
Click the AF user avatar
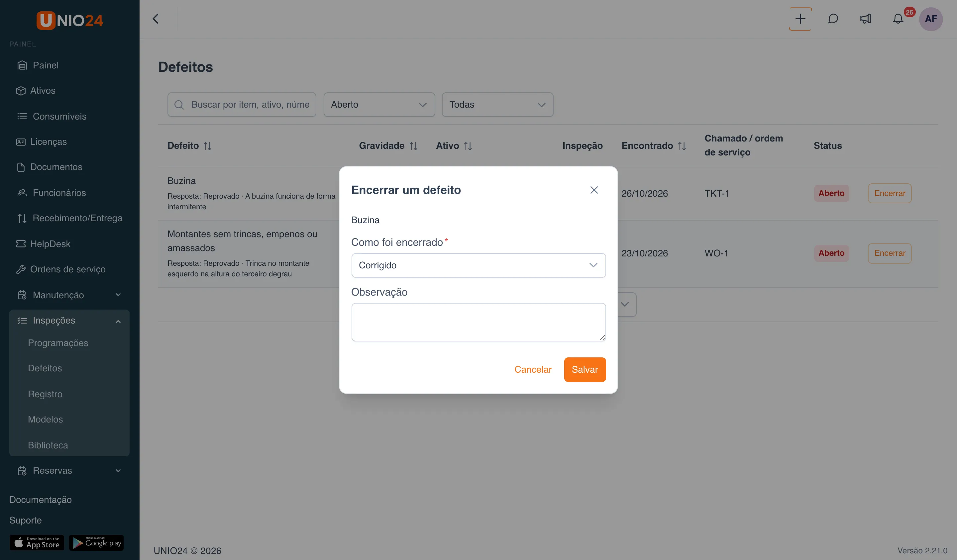931,19
